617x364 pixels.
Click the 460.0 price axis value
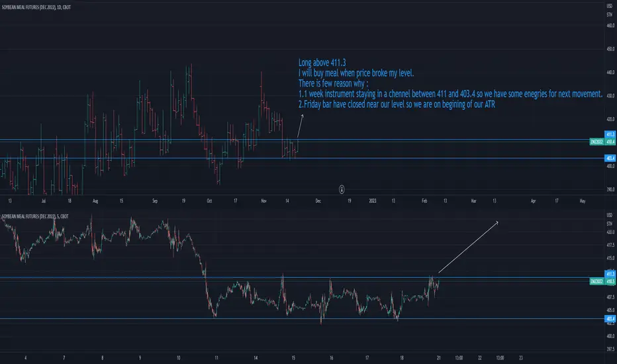tap(610, 26)
